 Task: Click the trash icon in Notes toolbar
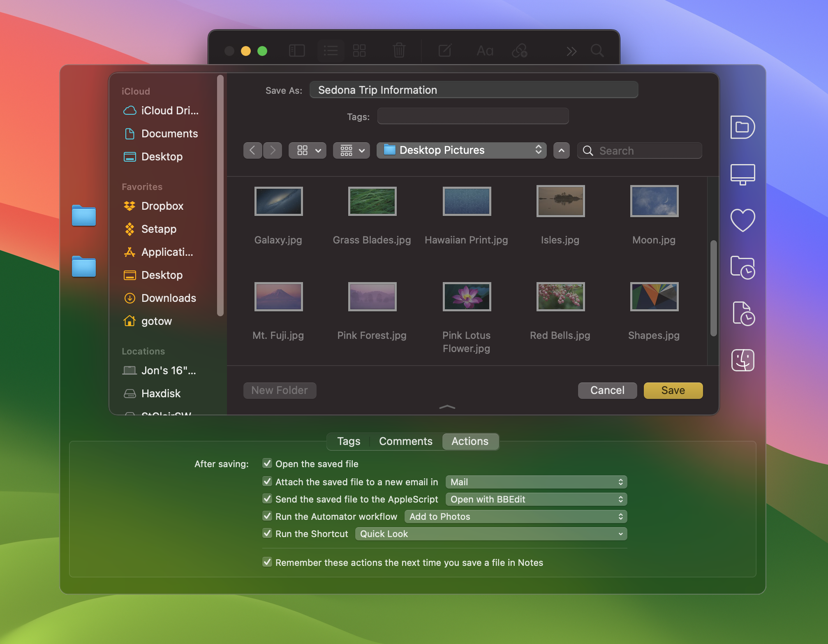click(399, 51)
